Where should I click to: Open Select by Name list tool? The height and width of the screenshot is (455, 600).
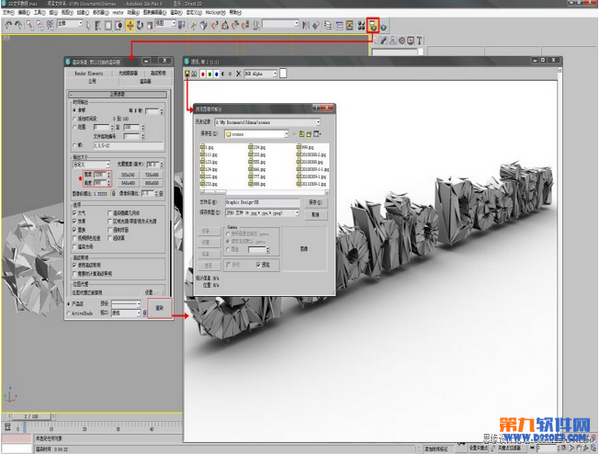point(98,25)
